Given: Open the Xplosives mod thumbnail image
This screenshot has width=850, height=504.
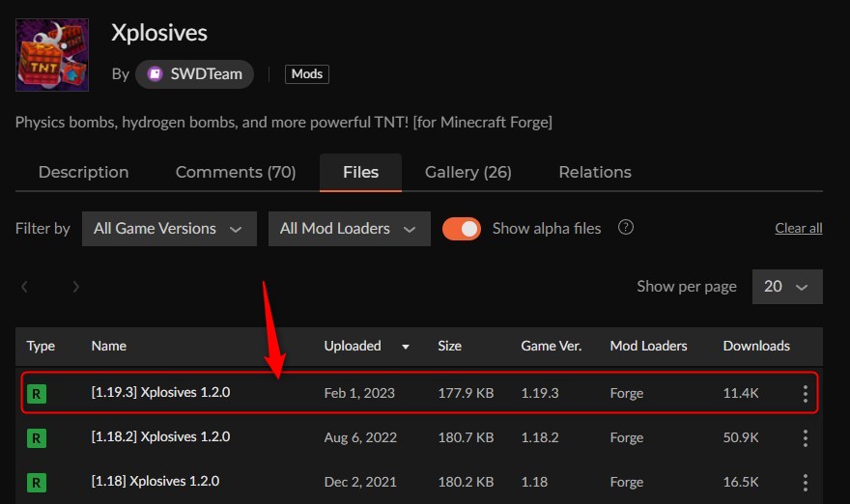Looking at the screenshot, I should pyautogui.click(x=52, y=55).
